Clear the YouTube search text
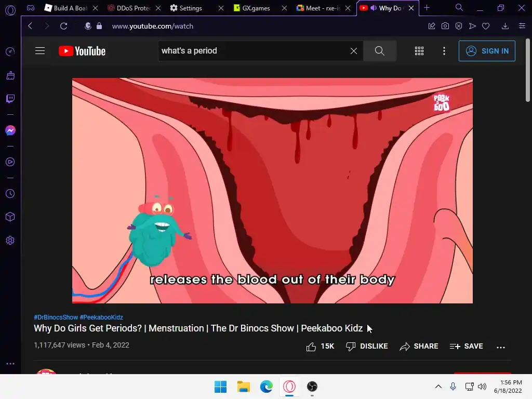The height and width of the screenshot is (399, 532). [353, 51]
